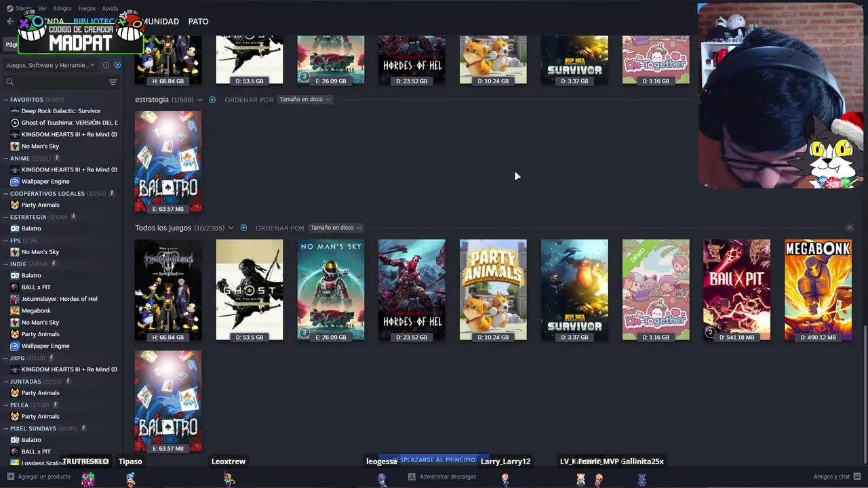Collapse the ANIME sidebar category

click(6, 158)
